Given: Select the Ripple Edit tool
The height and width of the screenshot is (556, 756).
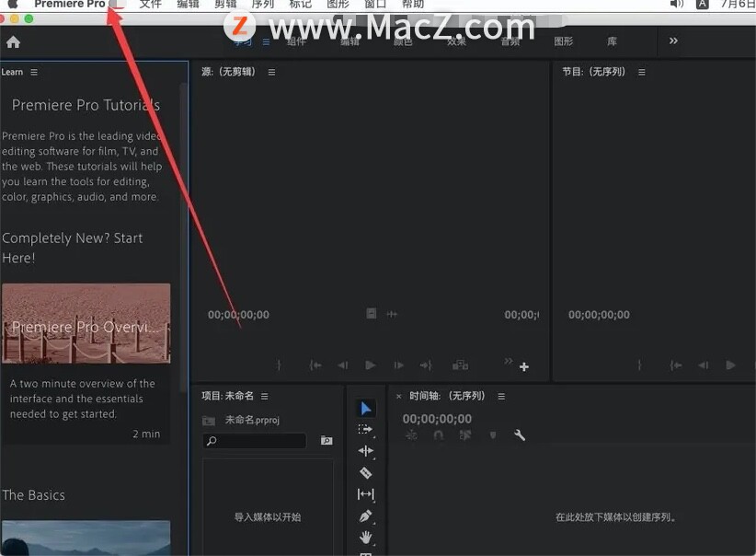Looking at the screenshot, I should pos(365,451).
